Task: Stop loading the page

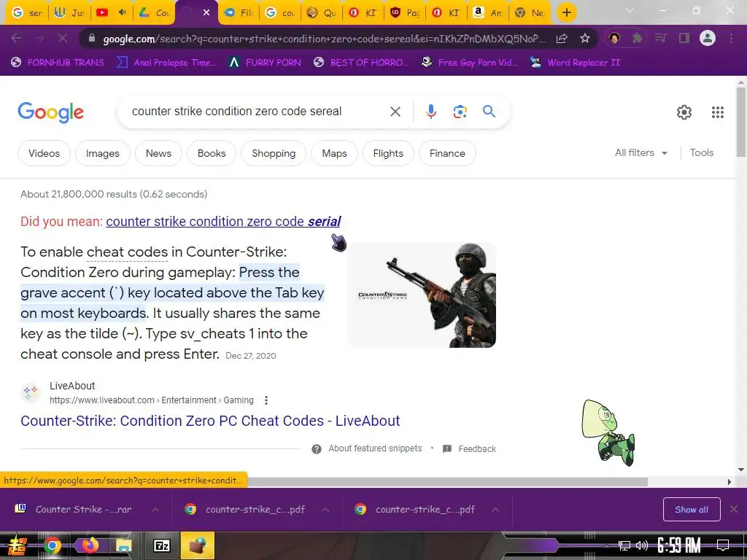Action: [63, 38]
